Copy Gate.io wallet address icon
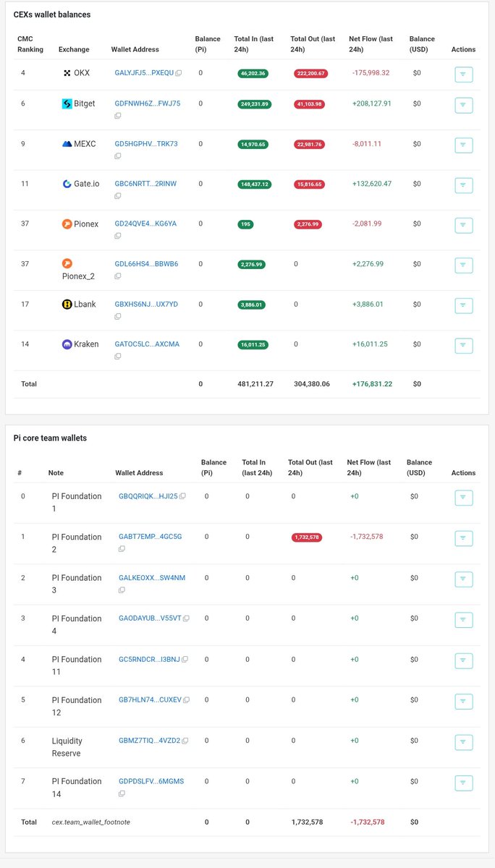Image resolution: width=495 pixels, height=868 pixels. pyautogui.click(x=119, y=196)
